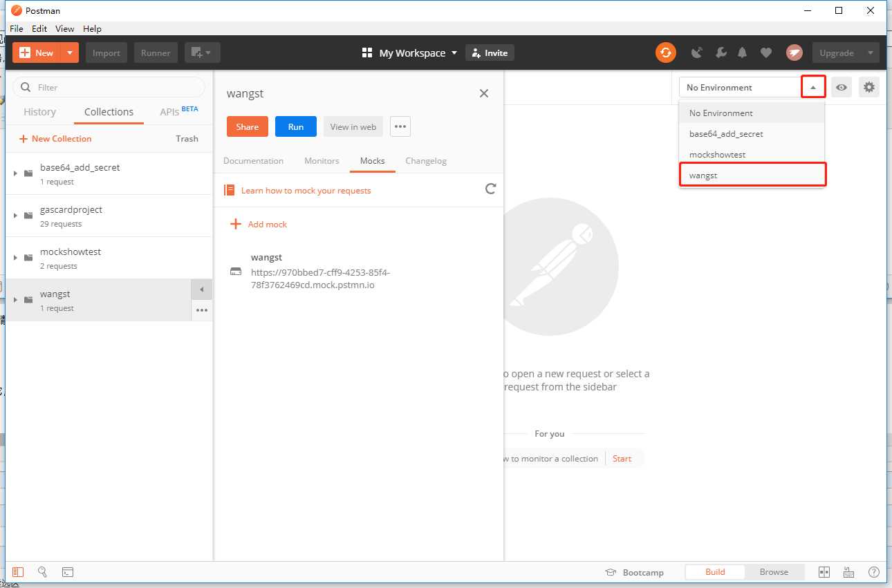Click View in web button
The height and width of the screenshot is (588, 892).
[x=353, y=126]
